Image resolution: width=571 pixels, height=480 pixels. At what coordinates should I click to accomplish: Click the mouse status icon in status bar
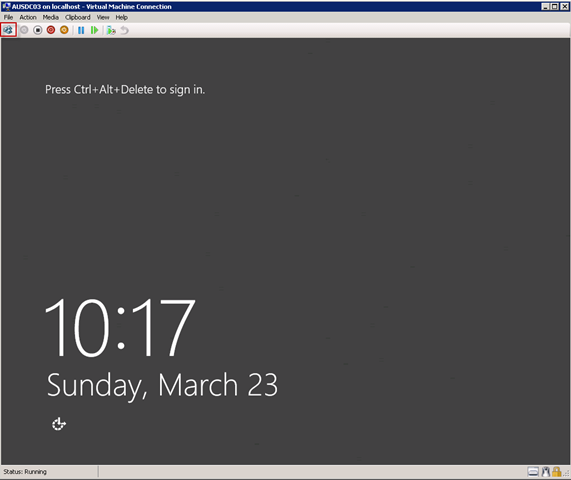pyautogui.click(x=546, y=472)
